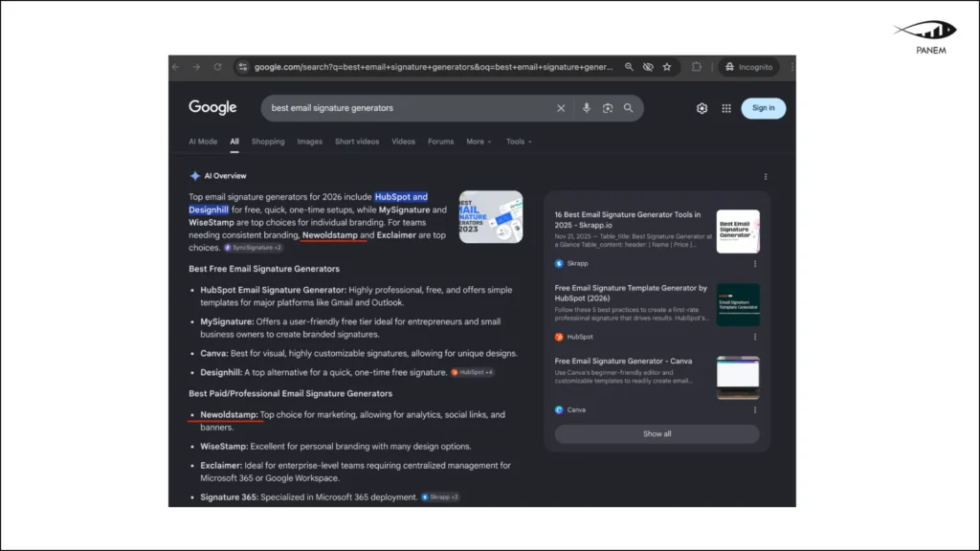
Task: Click the browser forward arrow
Action: click(196, 67)
